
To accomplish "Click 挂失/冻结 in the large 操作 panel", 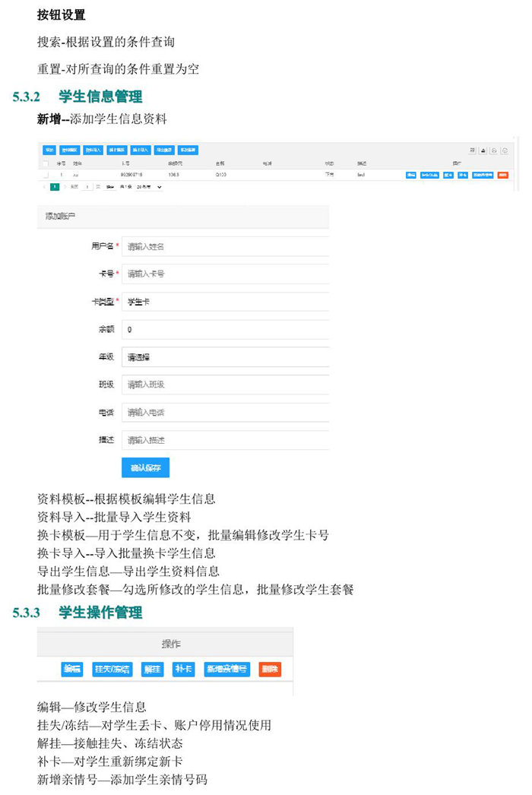I will pos(112,670).
